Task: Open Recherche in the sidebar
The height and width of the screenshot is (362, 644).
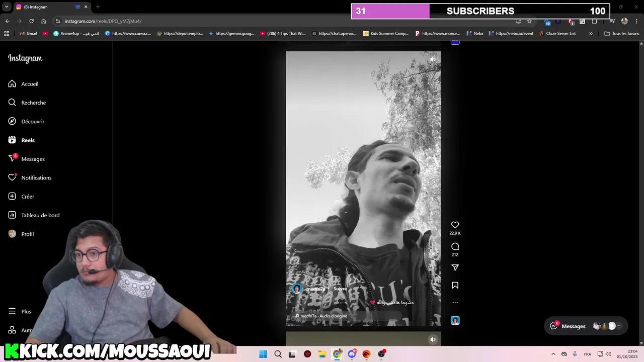Action: tap(33, 103)
